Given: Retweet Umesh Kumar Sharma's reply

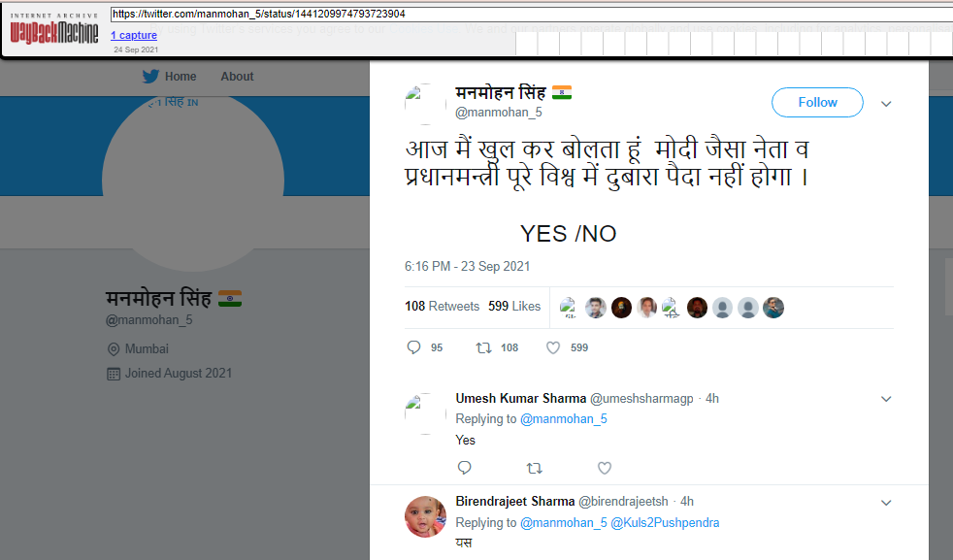Looking at the screenshot, I should (534, 468).
